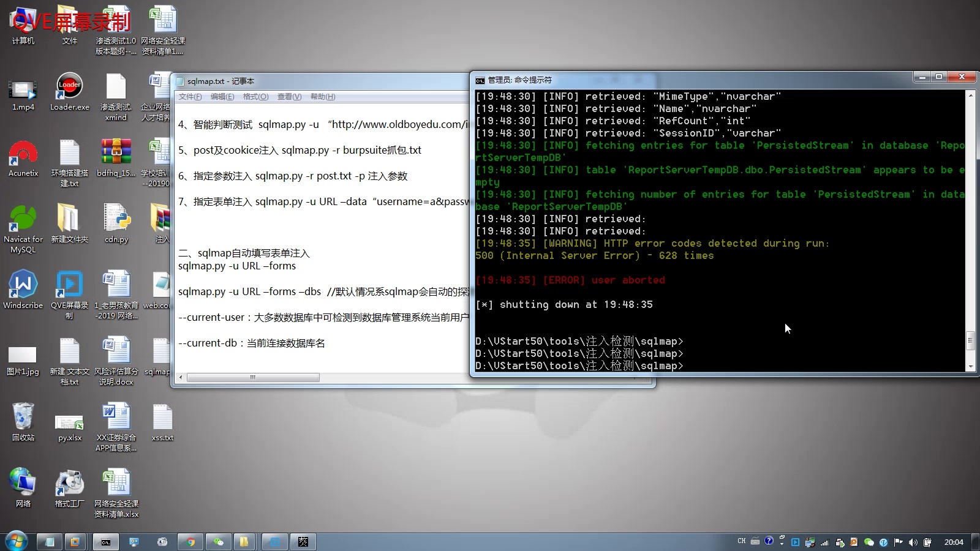The width and height of the screenshot is (980, 551).
Task: Open 环境搭建搭建.txt desktop file
Action: coord(70,162)
